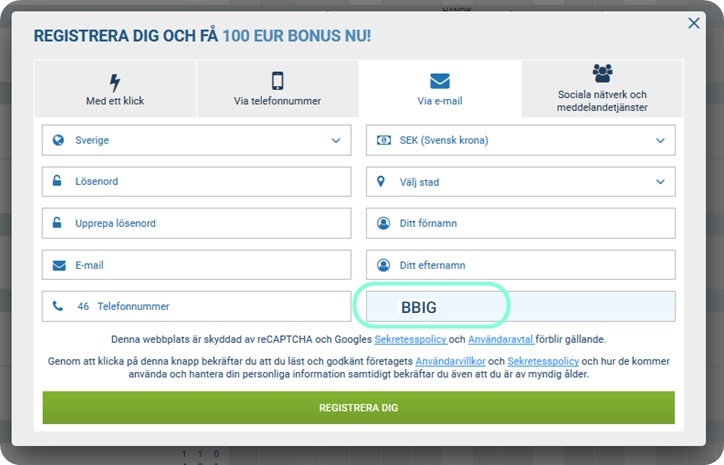
Task: Click the map pin icon beside Välj stad
Action: tap(380, 181)
